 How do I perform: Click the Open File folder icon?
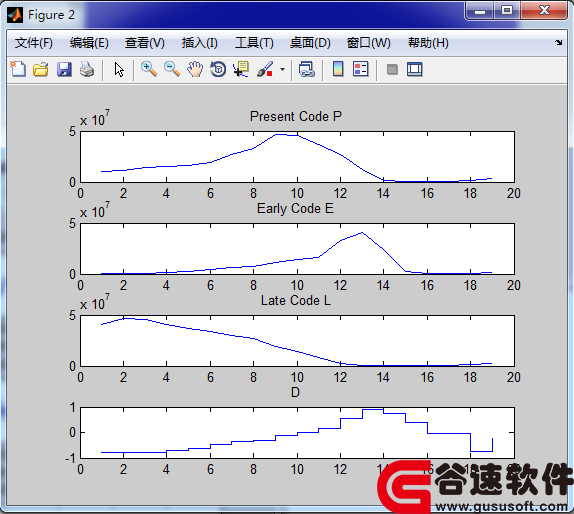[41, 69]
